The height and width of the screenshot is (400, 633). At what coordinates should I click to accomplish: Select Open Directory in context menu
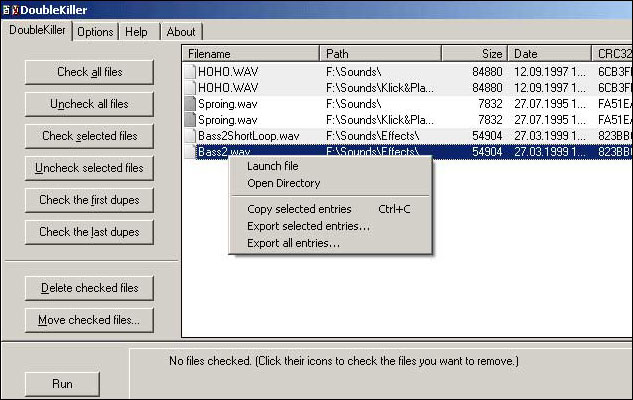pyautogui.click(x=283, y=183)
